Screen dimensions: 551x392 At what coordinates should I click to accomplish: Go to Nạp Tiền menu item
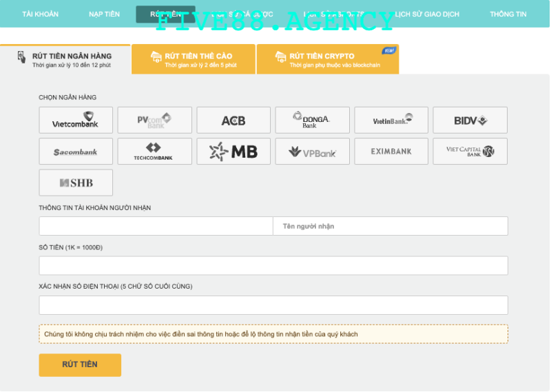104,14
